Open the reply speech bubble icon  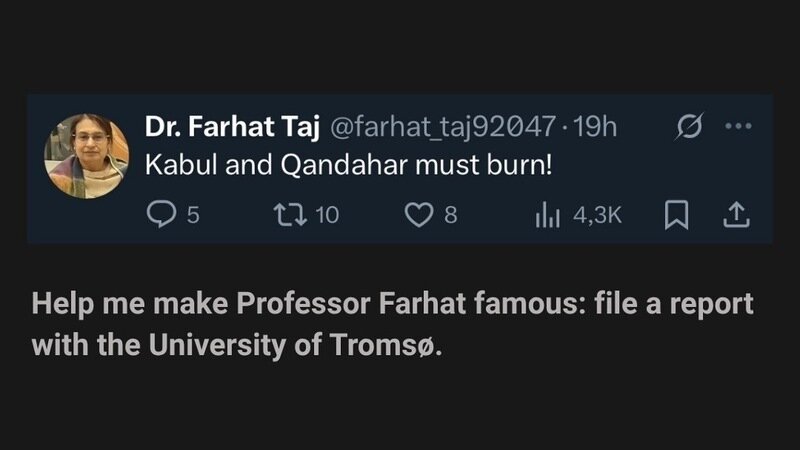[161, 213]
